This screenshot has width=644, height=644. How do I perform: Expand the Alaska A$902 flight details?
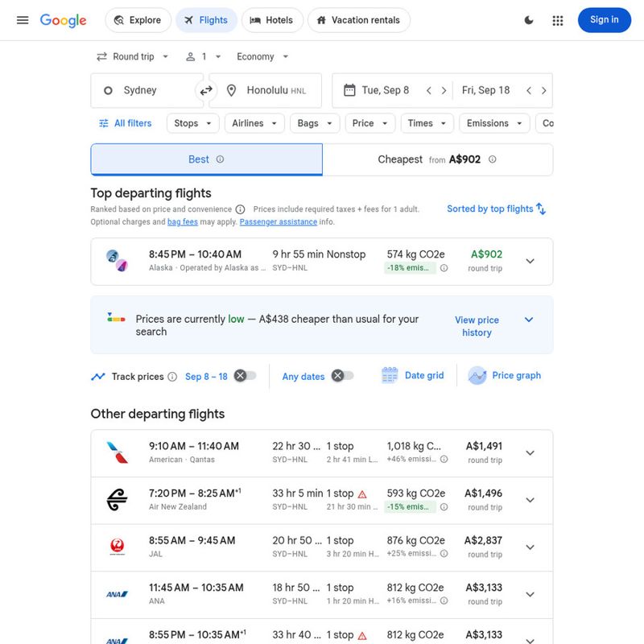pos(530,261)
